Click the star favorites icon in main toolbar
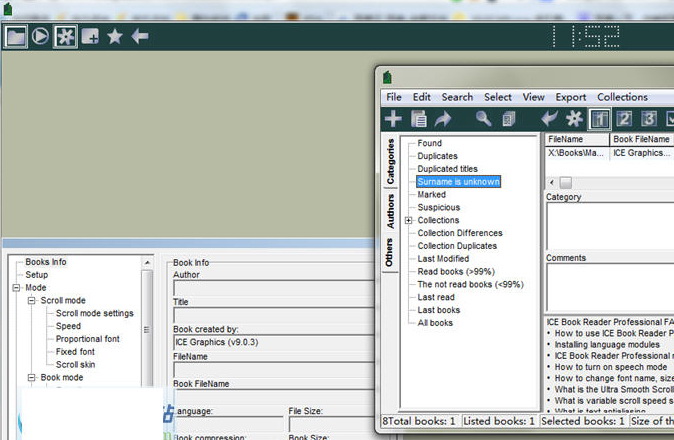The image size is (674, 440). [115, 37]
